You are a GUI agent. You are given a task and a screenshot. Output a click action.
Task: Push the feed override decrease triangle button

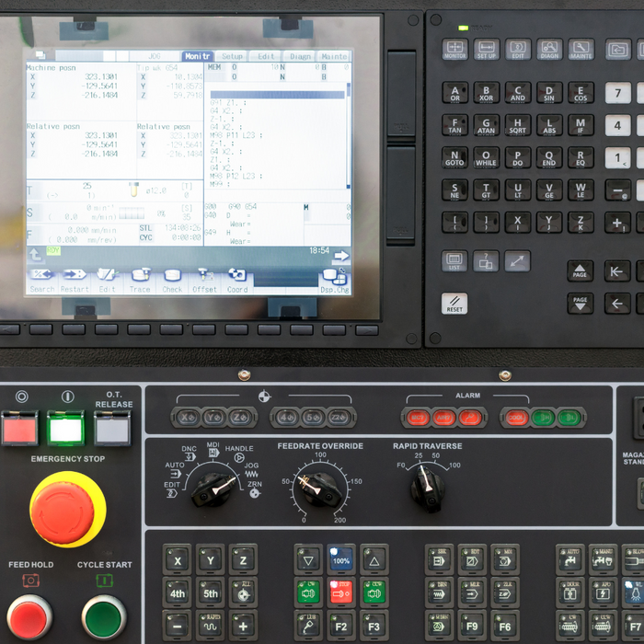point(308,559)
